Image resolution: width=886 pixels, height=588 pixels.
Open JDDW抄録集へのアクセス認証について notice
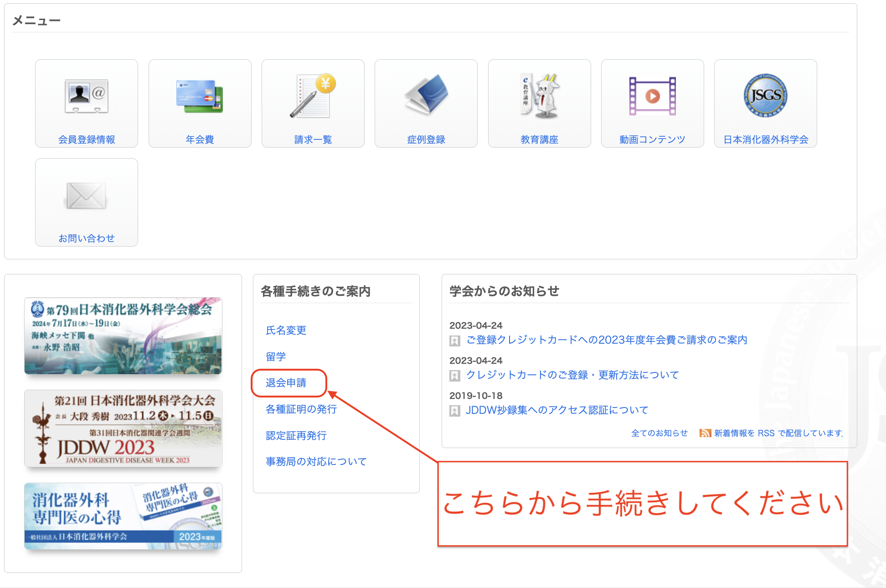(x=557, y=410)
